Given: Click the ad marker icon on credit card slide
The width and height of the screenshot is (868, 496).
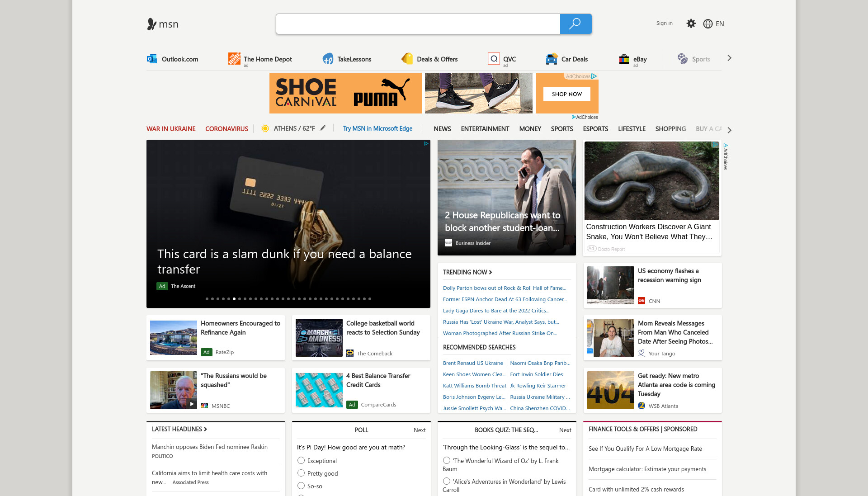Looking at the screenshot, I should click(x=426, y=144).
